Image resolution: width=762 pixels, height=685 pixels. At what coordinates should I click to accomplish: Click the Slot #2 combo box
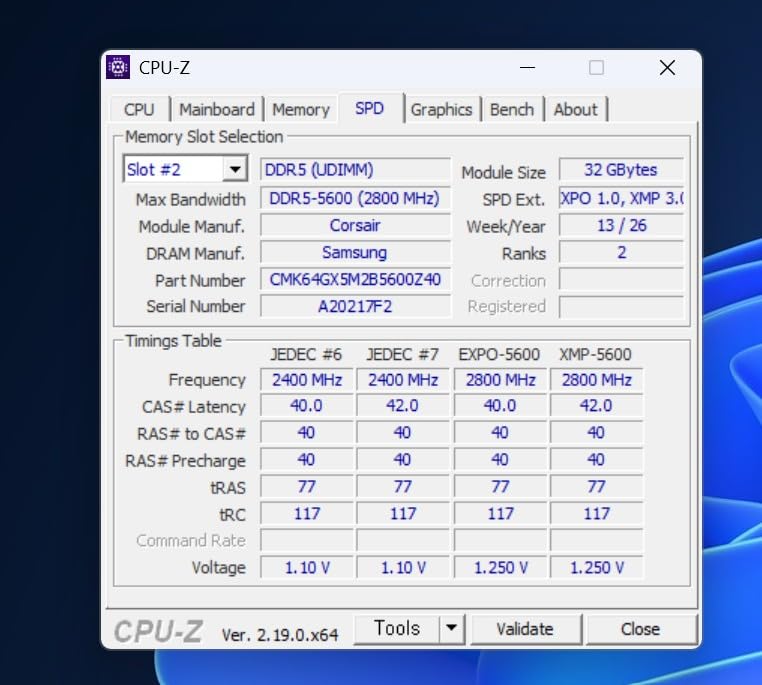186,169
